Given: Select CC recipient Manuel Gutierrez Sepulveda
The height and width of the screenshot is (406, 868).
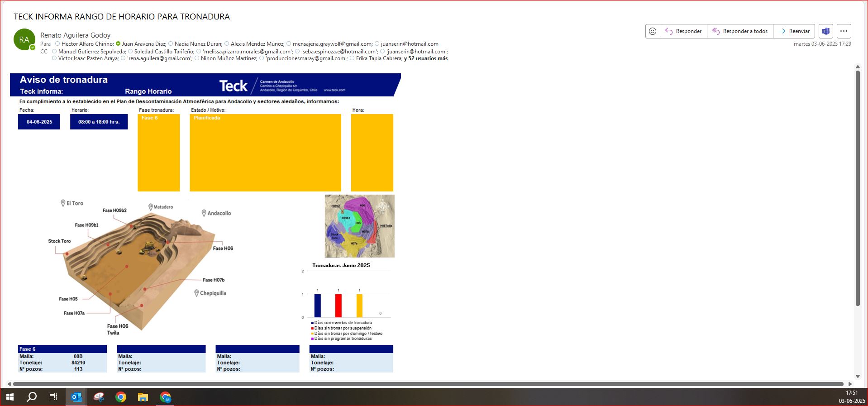Looking at the screenshot, I should pyautogui.click(x=92, y=52).
